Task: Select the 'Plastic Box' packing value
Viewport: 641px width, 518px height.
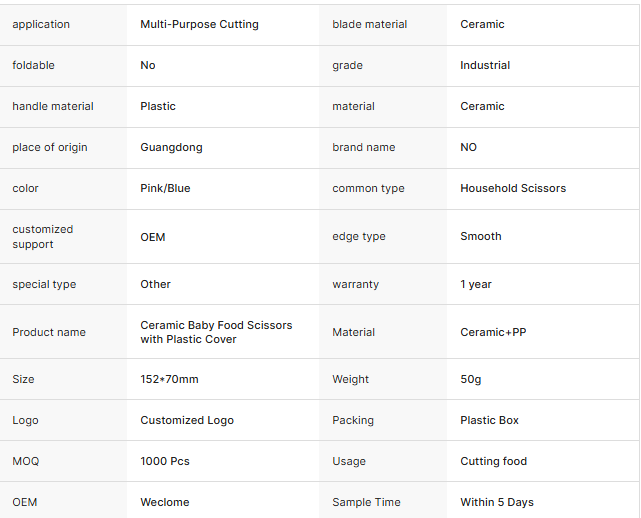Action: (489, 420)
